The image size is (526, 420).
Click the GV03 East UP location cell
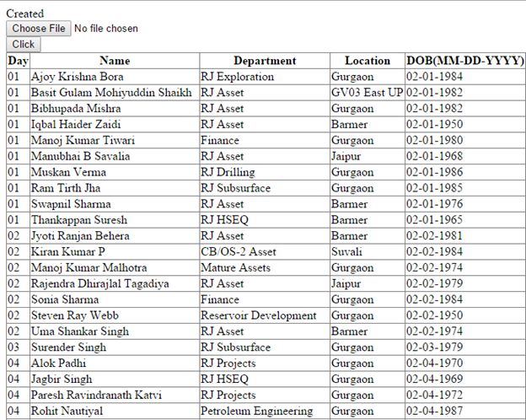pos(368,92)
